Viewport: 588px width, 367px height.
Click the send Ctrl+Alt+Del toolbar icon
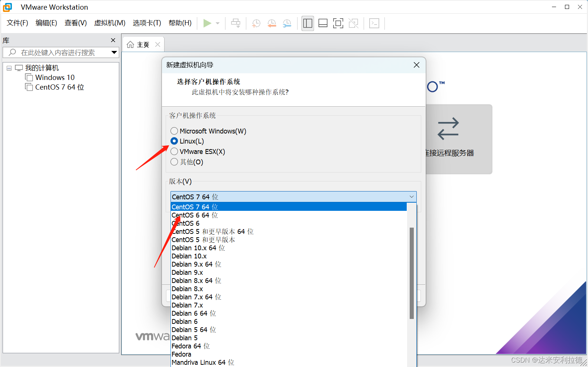point(236,23)
